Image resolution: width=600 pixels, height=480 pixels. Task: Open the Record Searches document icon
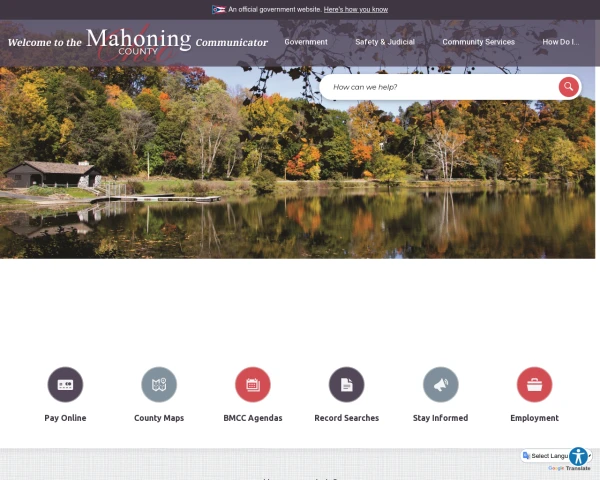click(x=346, y=384)
